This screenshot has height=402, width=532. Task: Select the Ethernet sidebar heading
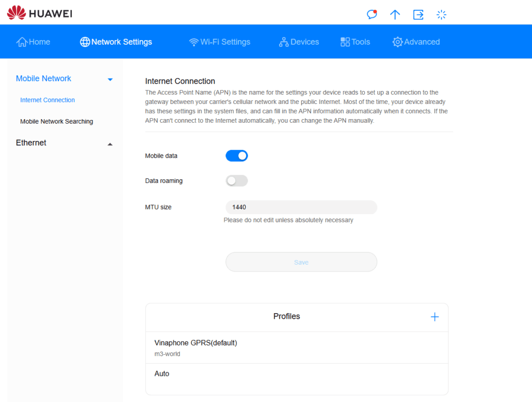(x=31, y=142)
